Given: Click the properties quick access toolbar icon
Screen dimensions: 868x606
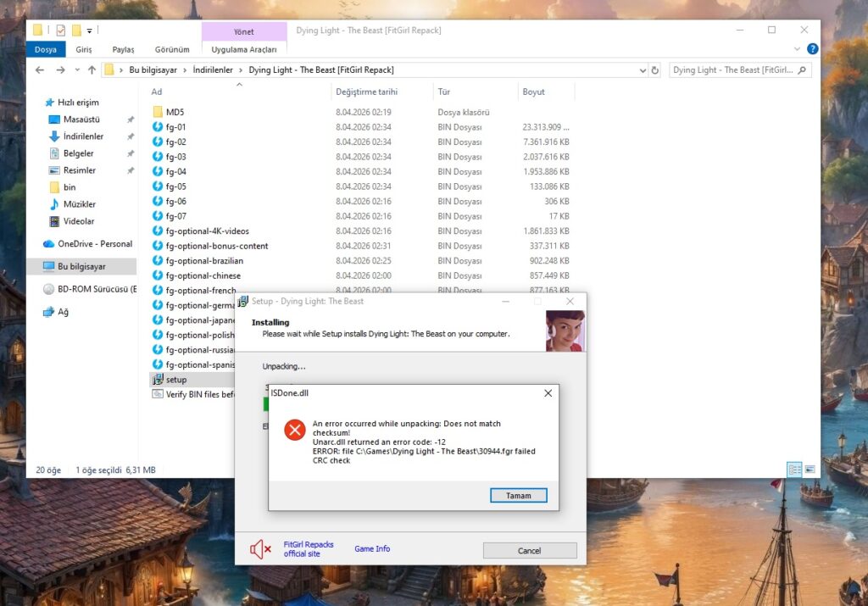Looking at the screenshot, I should 61,31.
